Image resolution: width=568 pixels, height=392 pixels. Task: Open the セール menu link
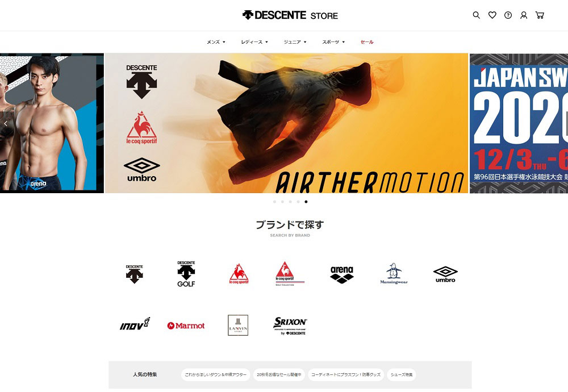click(x=367, y=42)
